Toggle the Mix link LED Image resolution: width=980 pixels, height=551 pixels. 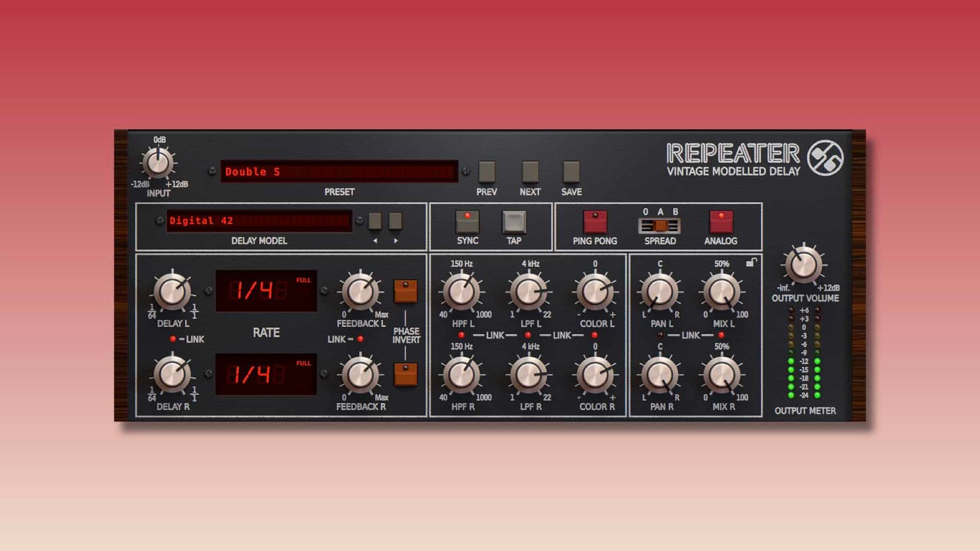[x=722, y=335]
